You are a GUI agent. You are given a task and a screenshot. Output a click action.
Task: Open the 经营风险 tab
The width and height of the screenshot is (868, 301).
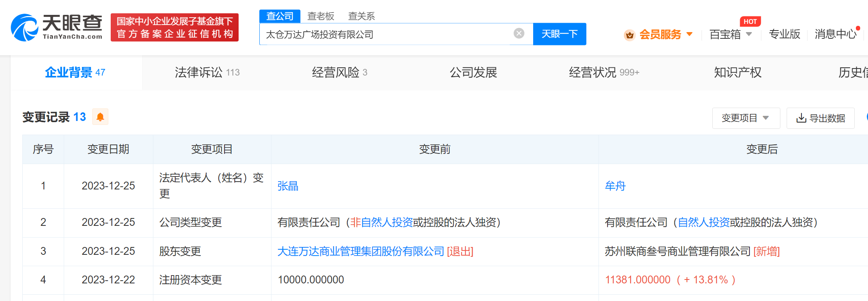coord(339,72)
